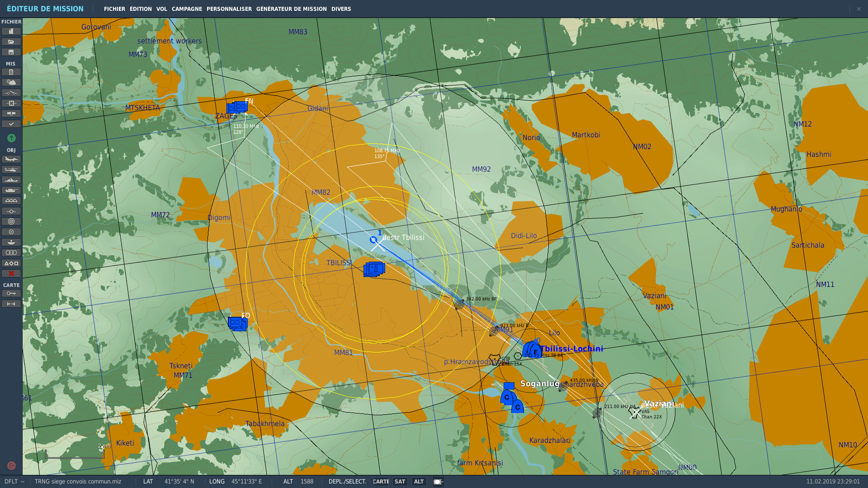The height and width of the screenshot is (488, 868).
Task: Switch map view to SAT mode
Action: click(400, 482)
